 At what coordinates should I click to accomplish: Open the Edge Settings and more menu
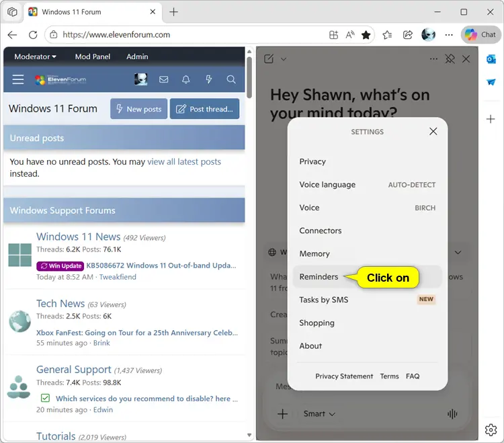click(x=449, y=35)
